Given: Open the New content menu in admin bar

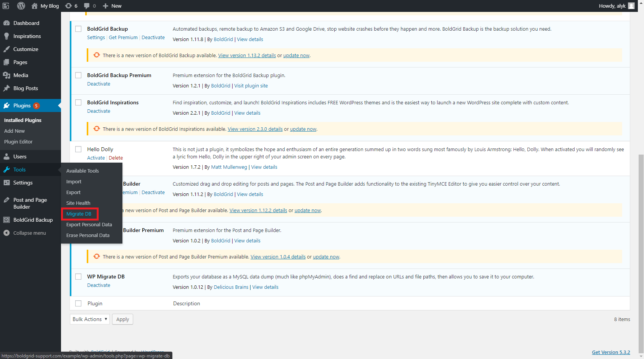Looking at the screenshot, I should (112, 6).
